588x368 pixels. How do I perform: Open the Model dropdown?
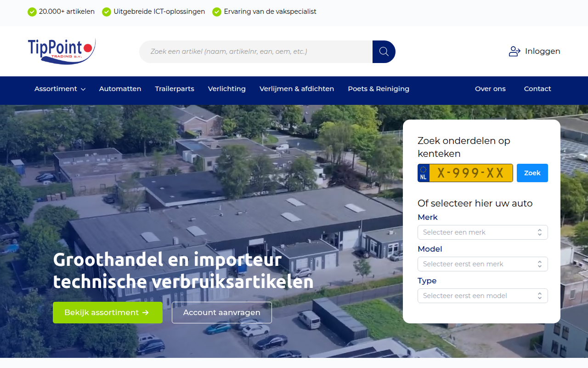483,264
